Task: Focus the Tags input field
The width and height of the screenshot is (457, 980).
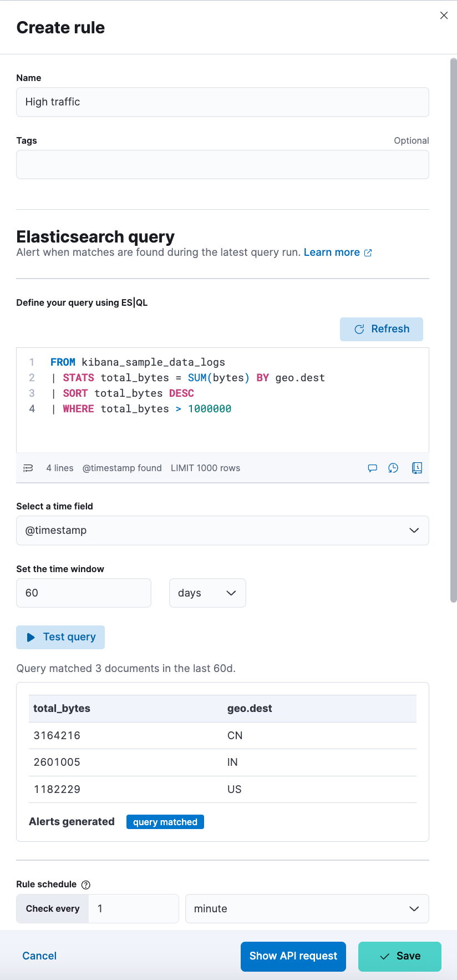Action: (222, 165)
